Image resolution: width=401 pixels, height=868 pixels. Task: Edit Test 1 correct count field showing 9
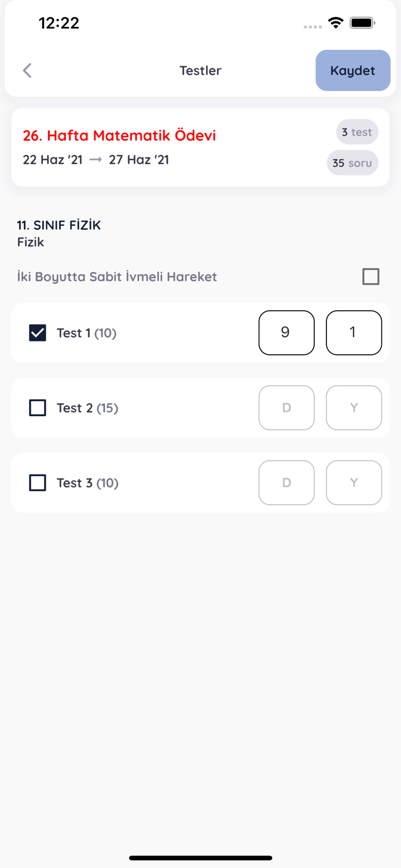(x=286, y=333)
